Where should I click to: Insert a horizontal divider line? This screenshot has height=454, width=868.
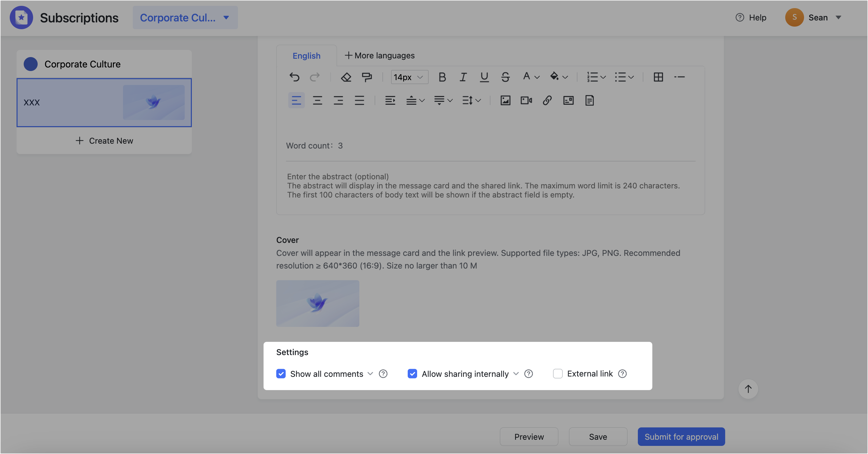pyautogui.click(x=679, y=77)
